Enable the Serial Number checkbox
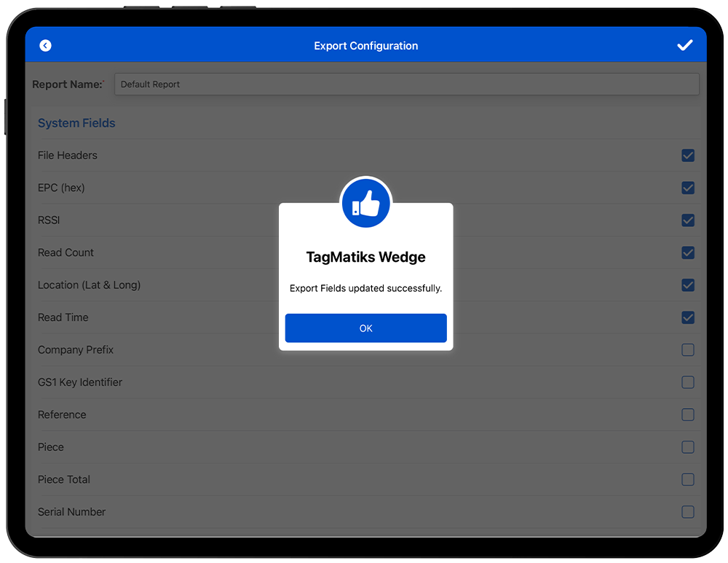Viewport: 728px width, 563px height. (687, 512)
